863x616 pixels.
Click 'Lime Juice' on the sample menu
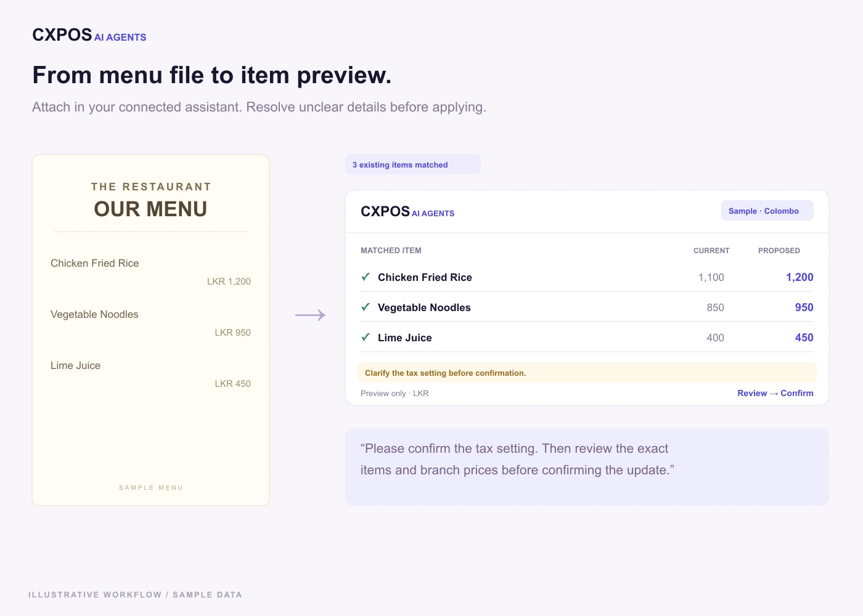(x=75, y=365)
